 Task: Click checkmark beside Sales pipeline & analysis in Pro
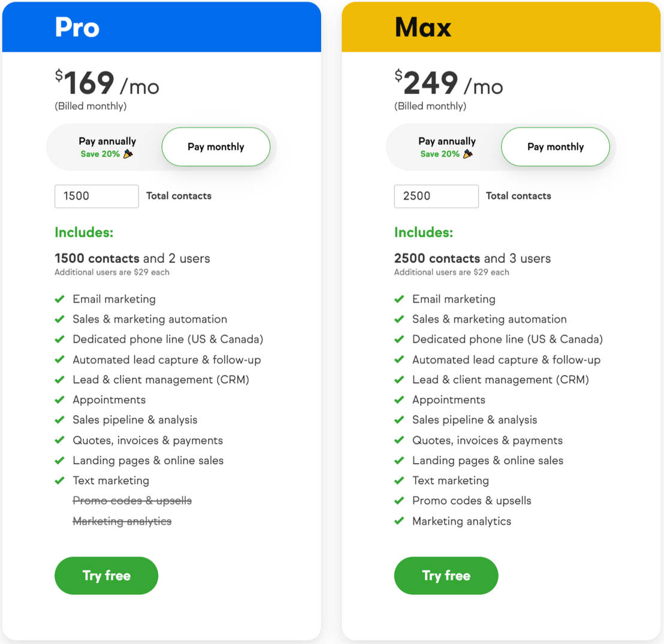pos(59,420)
